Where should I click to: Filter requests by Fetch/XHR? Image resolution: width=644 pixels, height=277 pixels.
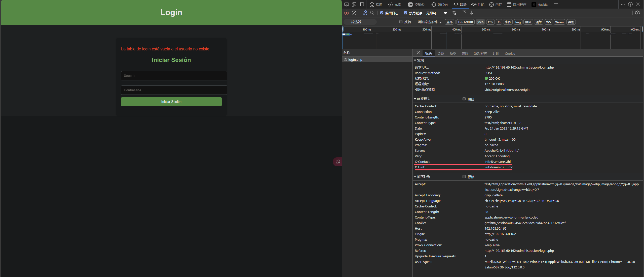coord(465,22)
